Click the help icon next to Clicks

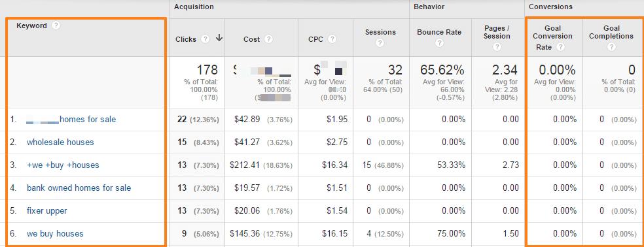pos(206,39)
